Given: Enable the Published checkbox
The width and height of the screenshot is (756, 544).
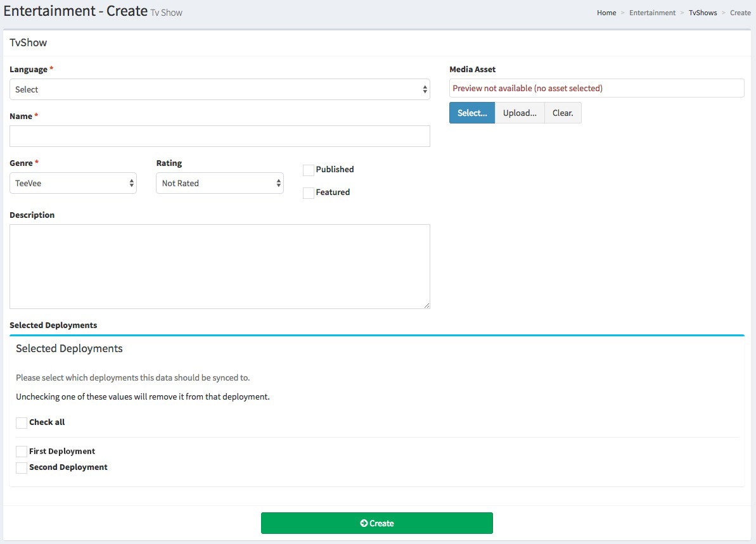Looking at the screenshot, I should pos(309,170).
